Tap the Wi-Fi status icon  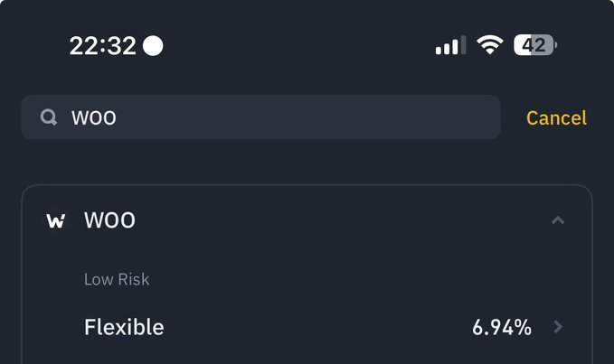click(489, 45)
